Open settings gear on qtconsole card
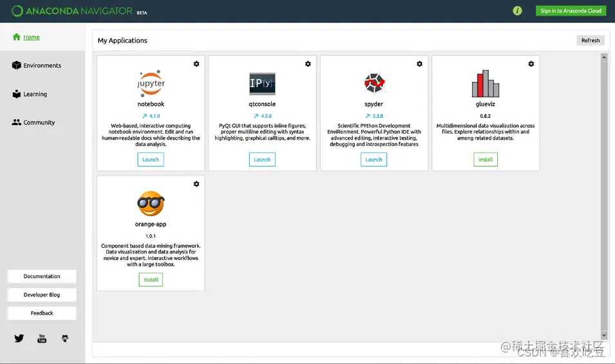 click(x=308, y=64)
